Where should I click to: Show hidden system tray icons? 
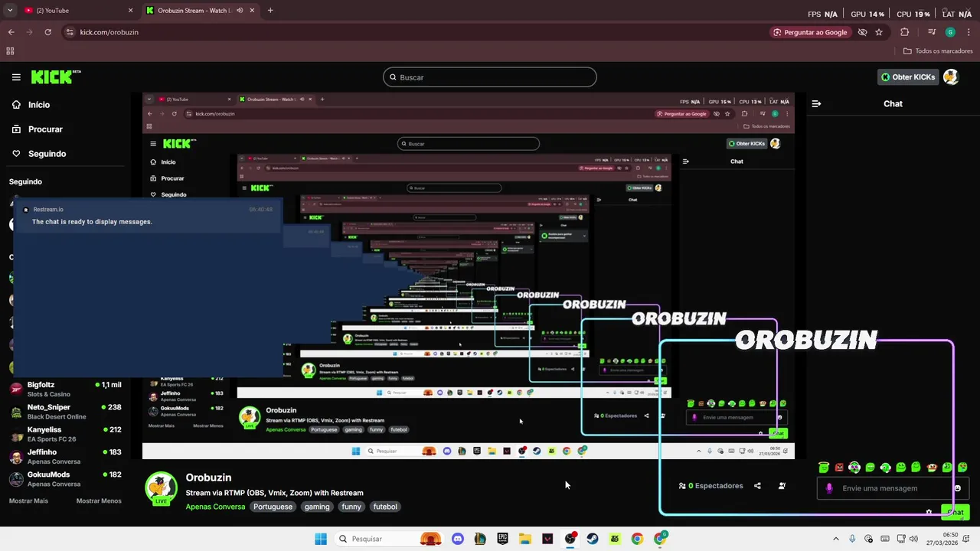[x=837, y=539]
